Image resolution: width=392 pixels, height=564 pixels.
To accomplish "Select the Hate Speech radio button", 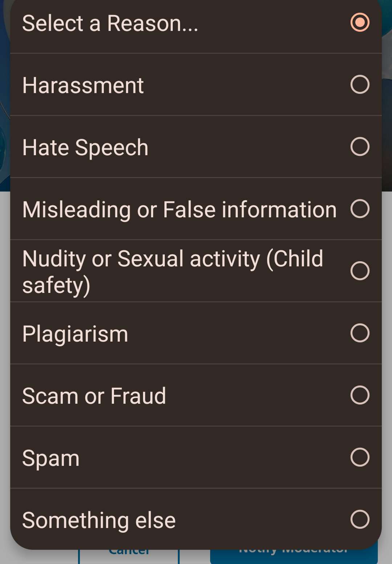I will [360, 147].
